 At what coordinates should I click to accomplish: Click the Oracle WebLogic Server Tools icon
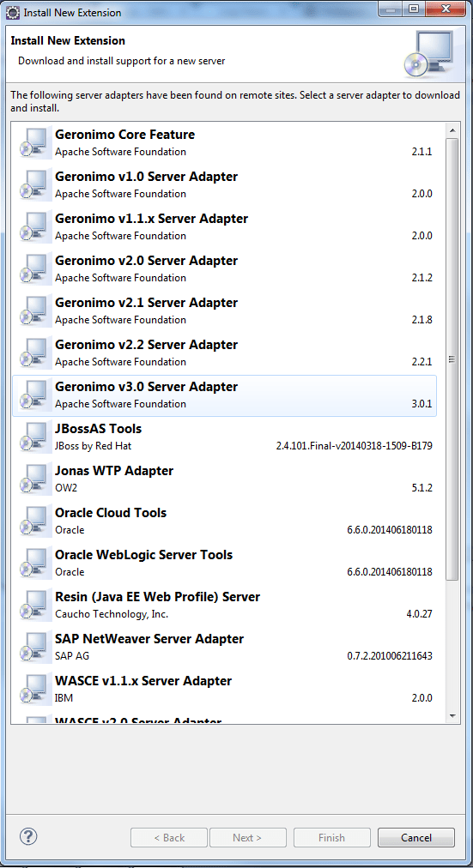coord(34,564)
